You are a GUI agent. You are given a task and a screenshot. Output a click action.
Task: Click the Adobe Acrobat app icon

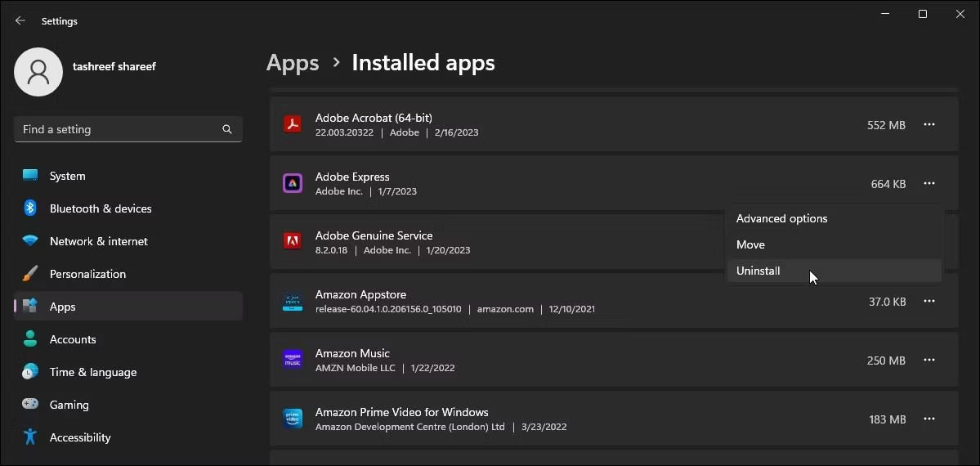[x=293, y=124]
